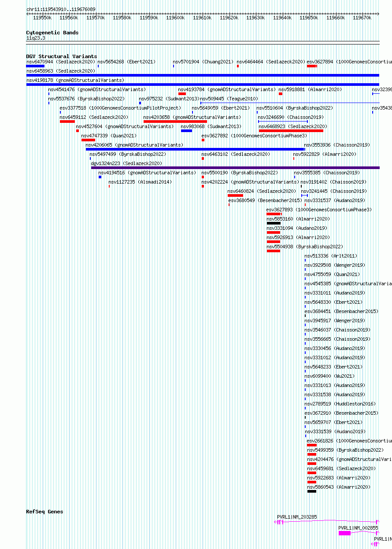Select variant nsv6470944 (Sedlazeck2020)
This screenshot has width=392, height=549.
click(61, 62)
